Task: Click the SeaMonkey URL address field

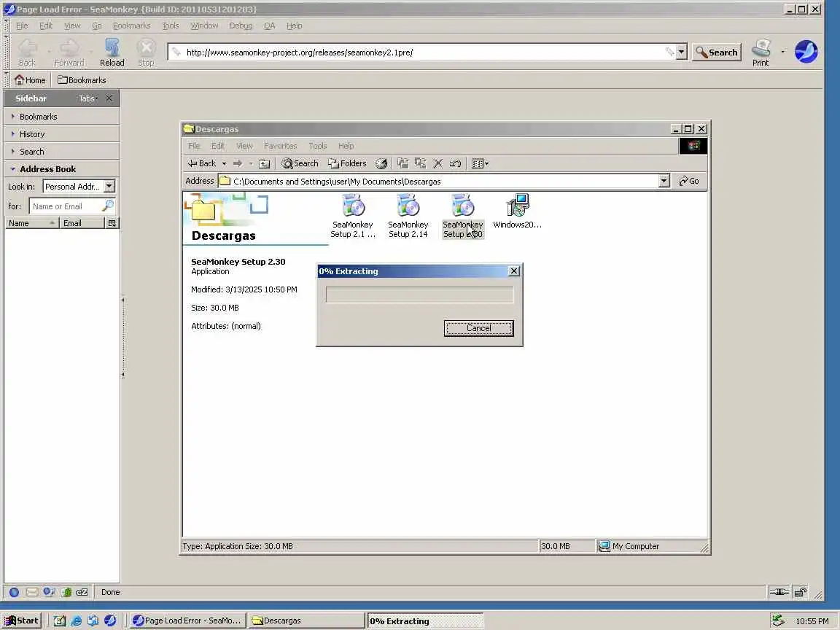Action: [x=423, y=52]
